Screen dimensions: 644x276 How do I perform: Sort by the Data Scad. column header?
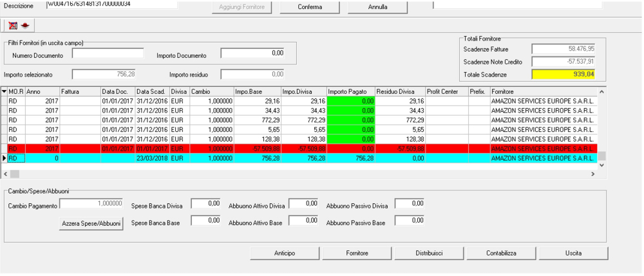point(152,91)
